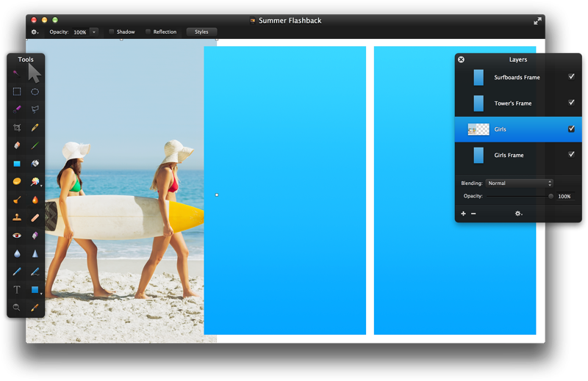Image resolution: width=588 pixels, height=381 pixels.
Task: Open the Layers panel gear menu
Action: (518, 214)
